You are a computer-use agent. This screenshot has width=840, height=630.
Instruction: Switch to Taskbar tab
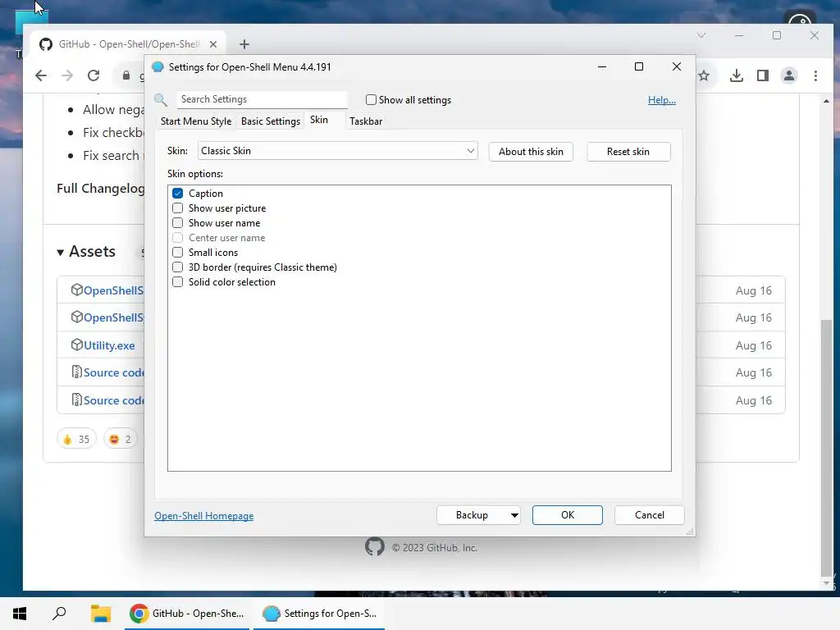click(366, 121)
